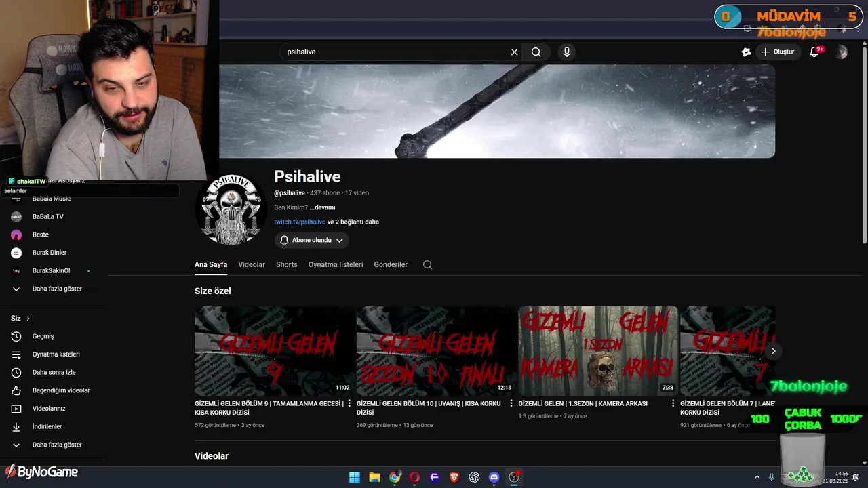Open the 1.Sezon Kamera Arkası title
The width and height of the screenshot is (868, 488).
(x=583, y=403)
